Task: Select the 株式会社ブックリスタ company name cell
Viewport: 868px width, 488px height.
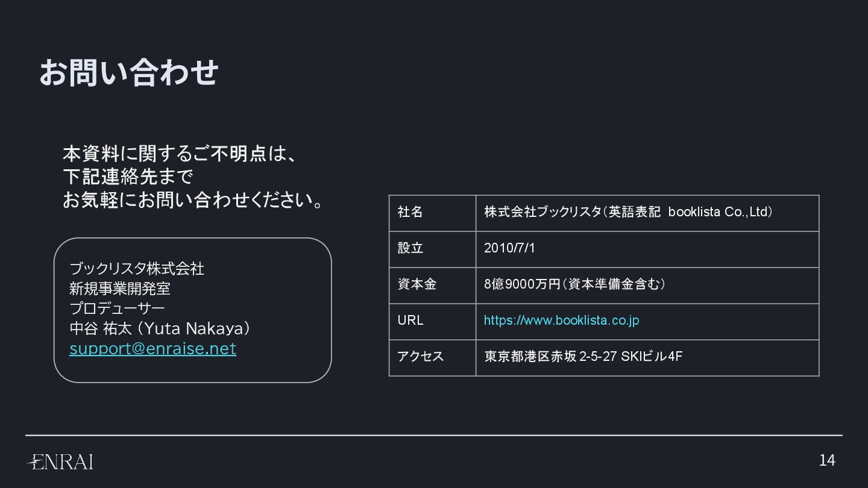Action: (x=647, y=213)
